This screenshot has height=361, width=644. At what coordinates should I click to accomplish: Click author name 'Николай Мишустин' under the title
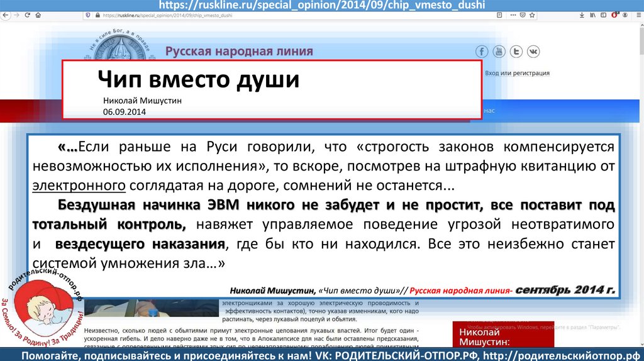pyautogui.click(x=142, y=101)
